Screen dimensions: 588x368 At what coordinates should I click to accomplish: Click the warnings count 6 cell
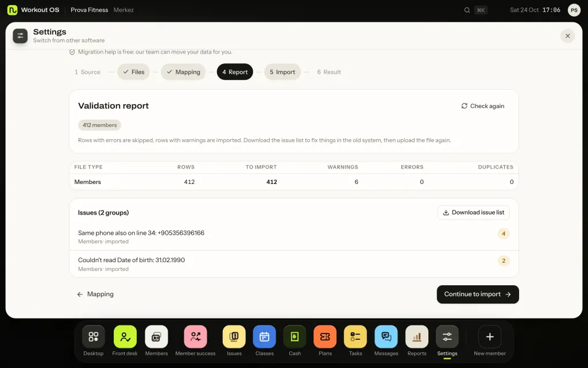point(356,182)
